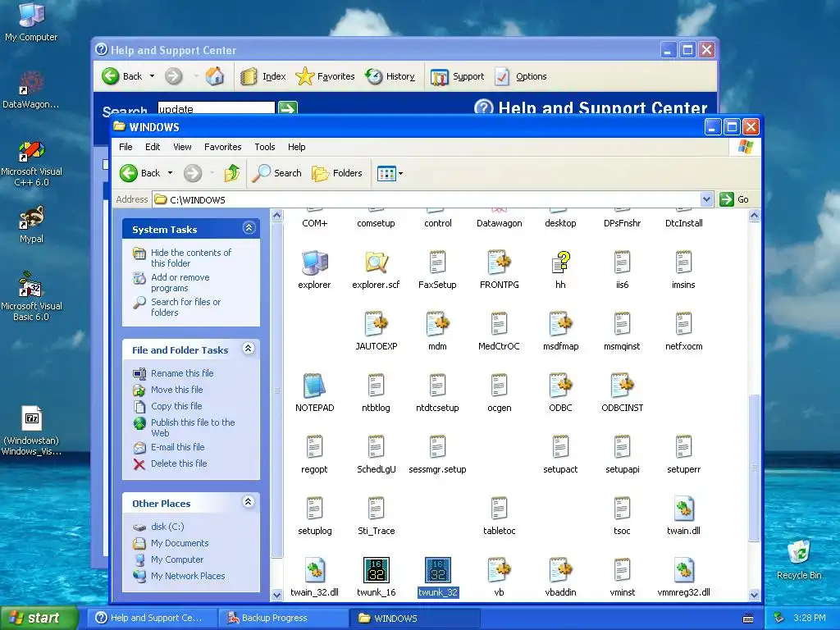
Task: Open the Edit menu
Action: pos(153,147)
